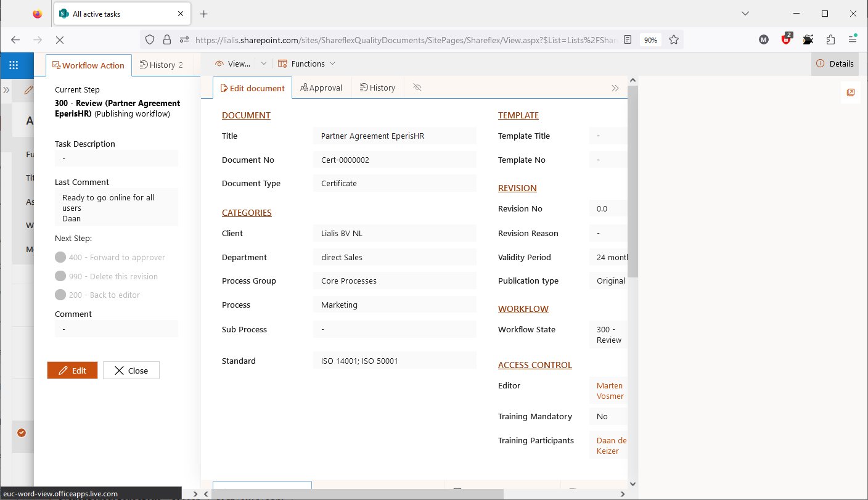Select radio 400 - Forward to approver
This screenshot has width=868, height=500.
coord(60,257)
